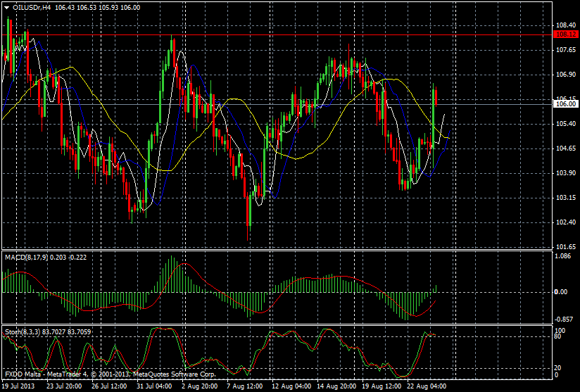
Task: Click the 2 Aug 20:00 time label
Action: [198, 386]
